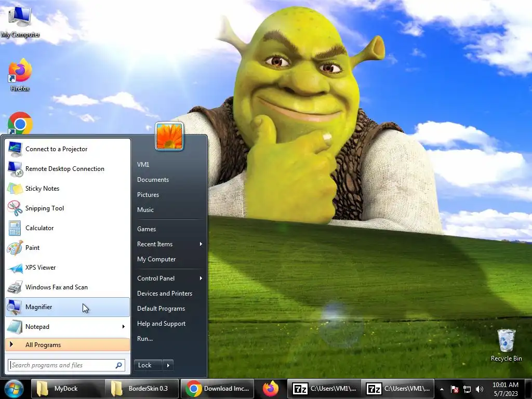Click the Remote Desktop Connection icon
The height and width of the screenshot is (399, 532).
point(15,169)
